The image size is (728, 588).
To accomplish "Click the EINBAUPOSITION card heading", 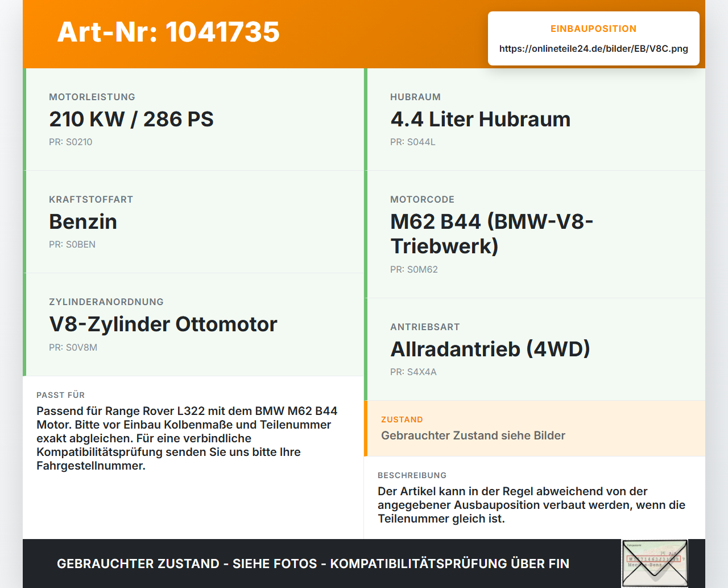I will [x=594, y=29].
